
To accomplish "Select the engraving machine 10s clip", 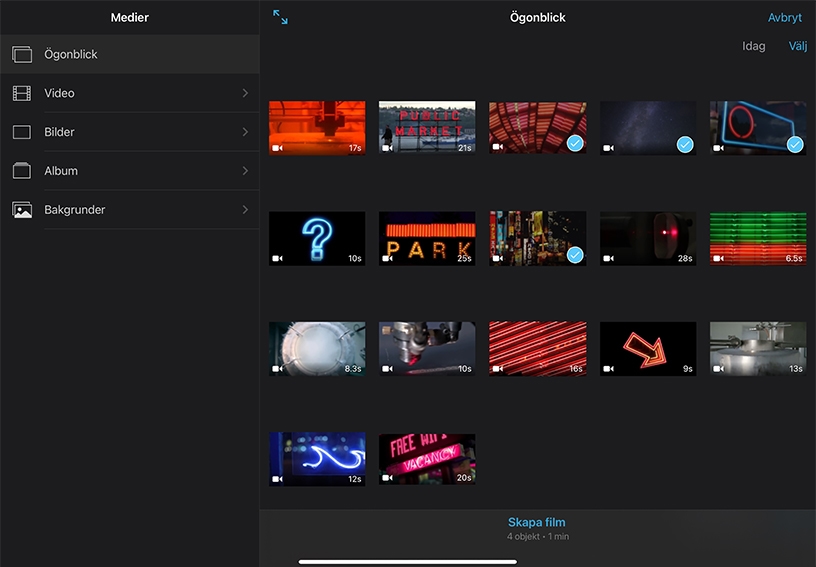I will coord(427,349).
